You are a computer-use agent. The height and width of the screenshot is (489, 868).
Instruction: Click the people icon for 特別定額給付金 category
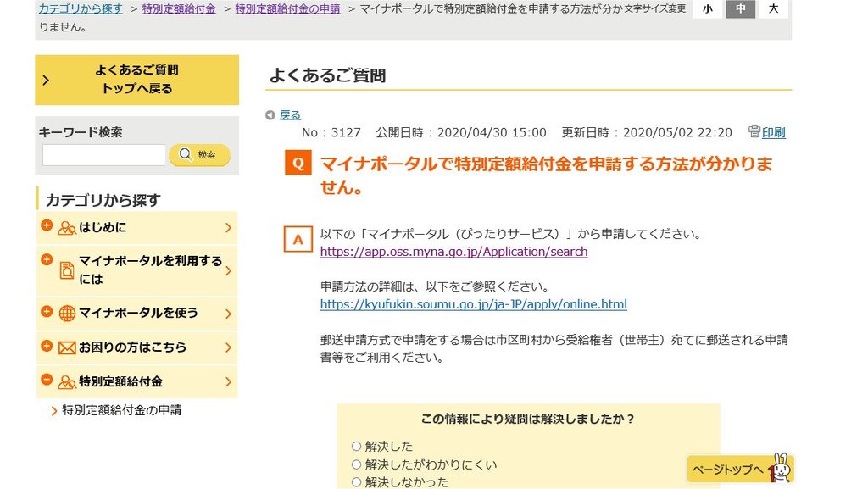click(67, 382)
